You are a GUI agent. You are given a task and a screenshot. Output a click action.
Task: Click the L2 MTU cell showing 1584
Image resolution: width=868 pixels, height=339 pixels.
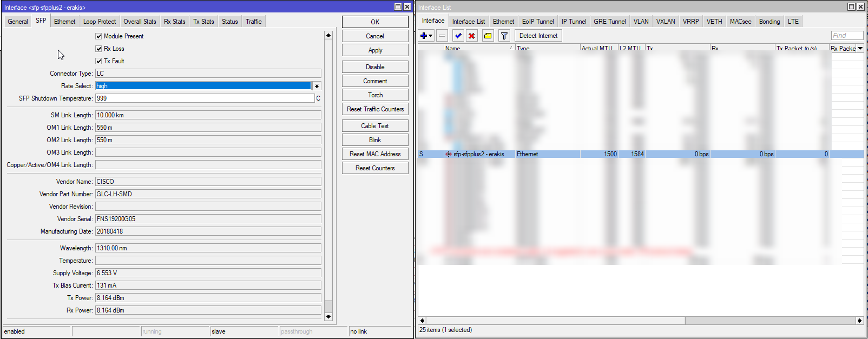[632, 154]
